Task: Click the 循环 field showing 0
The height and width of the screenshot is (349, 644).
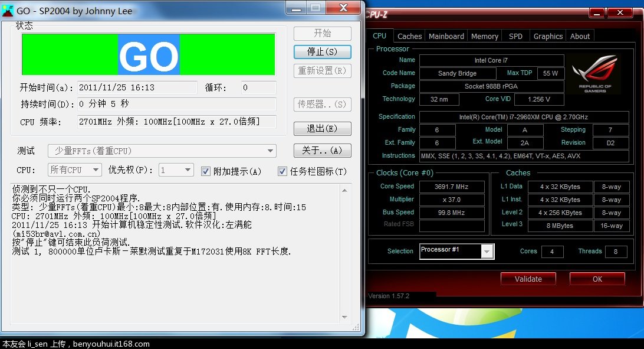Action: pos(258,87)
